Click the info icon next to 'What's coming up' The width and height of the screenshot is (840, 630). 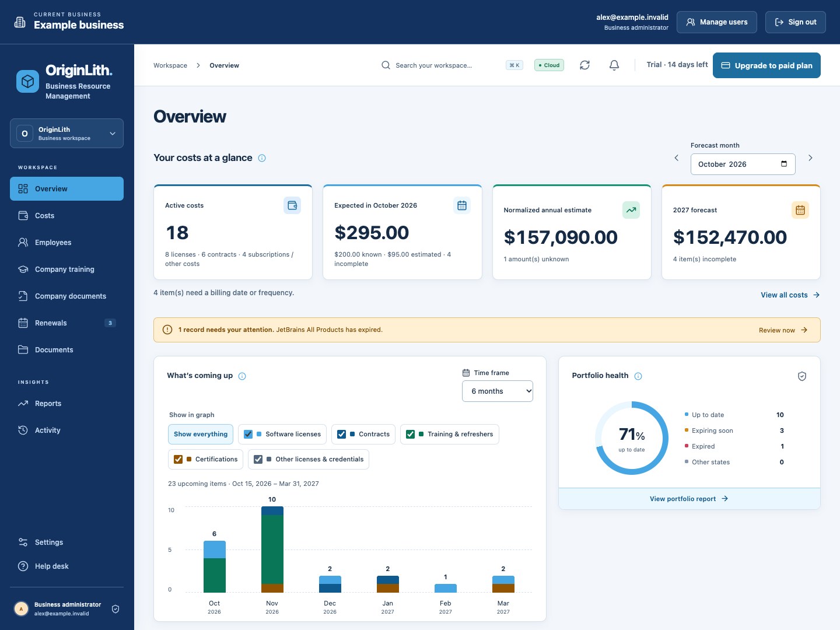point(242,376)
